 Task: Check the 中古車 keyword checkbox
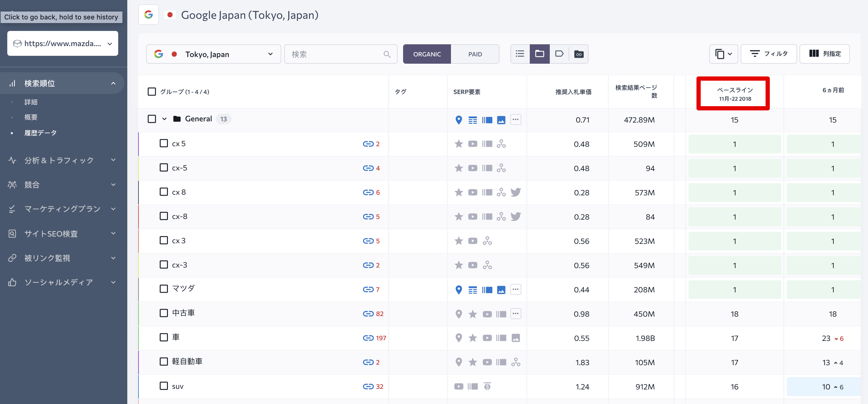click(164, 313)
